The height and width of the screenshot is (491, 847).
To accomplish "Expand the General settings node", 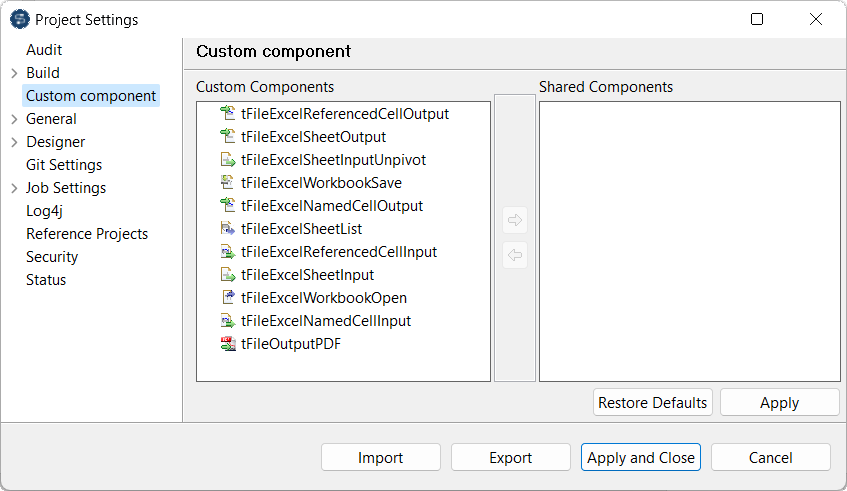I will pyautogui.click(x=14, y=119).
